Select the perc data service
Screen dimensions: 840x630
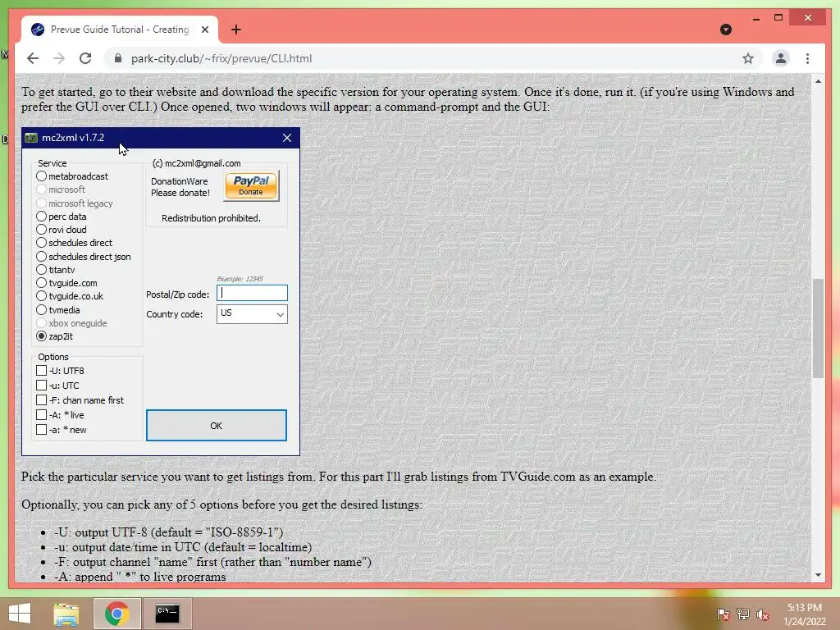pyautogui.click(x=41, y=217)
